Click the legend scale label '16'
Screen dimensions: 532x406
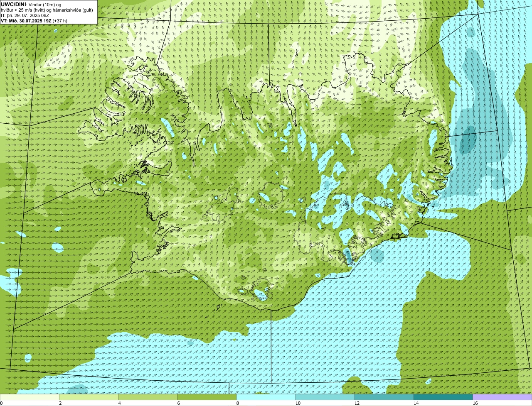(x=475, y=403)
